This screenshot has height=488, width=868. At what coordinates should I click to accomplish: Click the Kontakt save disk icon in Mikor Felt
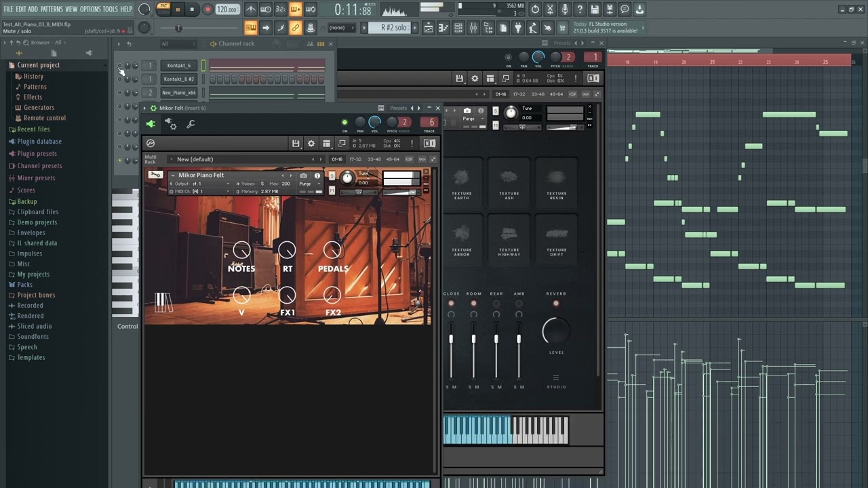pos(296,144)
